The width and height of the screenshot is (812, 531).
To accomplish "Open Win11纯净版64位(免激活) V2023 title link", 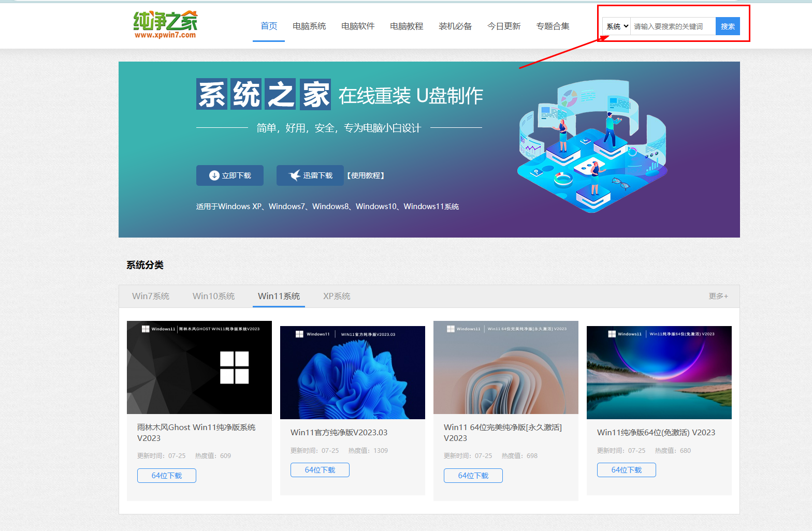I will [656, 432].
